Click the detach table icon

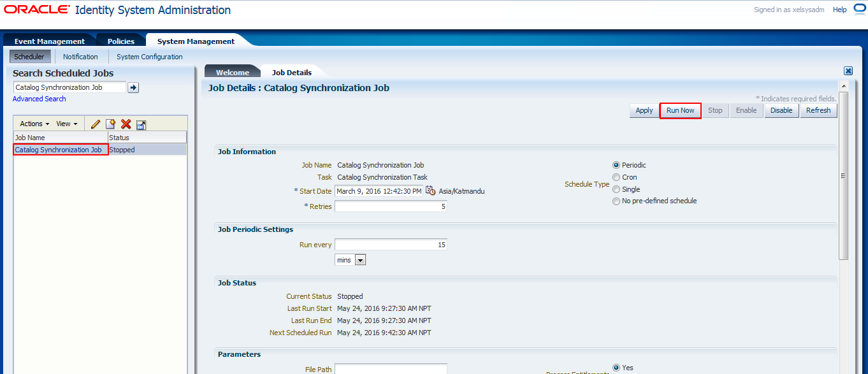coord(141,124)
